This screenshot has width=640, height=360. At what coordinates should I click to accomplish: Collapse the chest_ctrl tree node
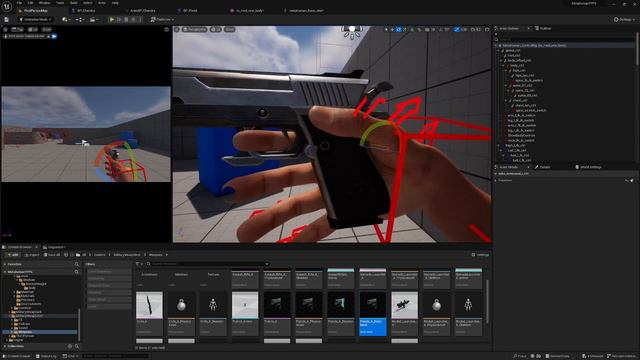[x=506, y=100]
